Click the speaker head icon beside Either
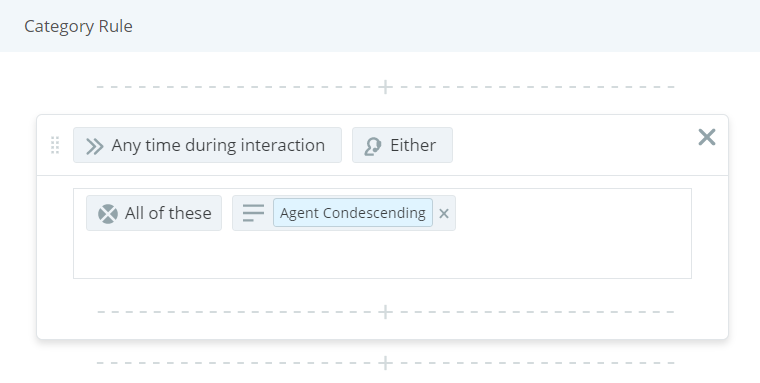Screen dimensions: 760x383 coord(372,146)
